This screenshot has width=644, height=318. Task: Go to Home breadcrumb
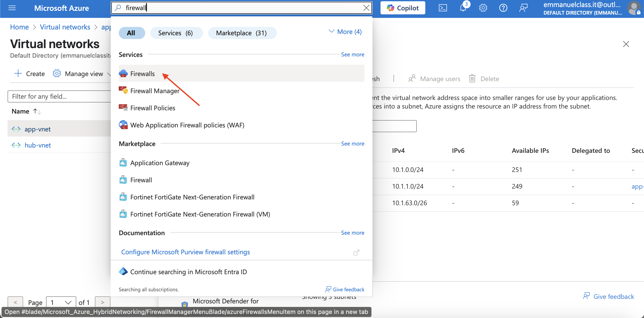pyautogui.click(x=19, y=27)
